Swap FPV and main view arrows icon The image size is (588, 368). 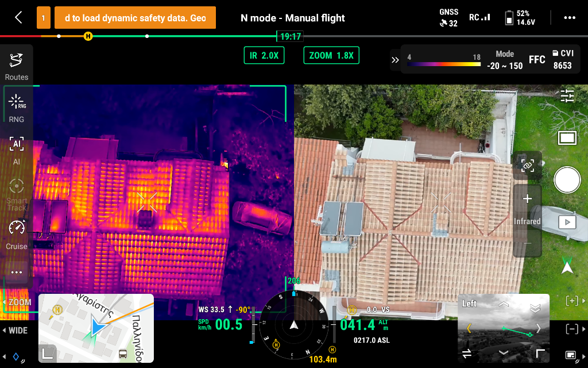tap(467, 354)
